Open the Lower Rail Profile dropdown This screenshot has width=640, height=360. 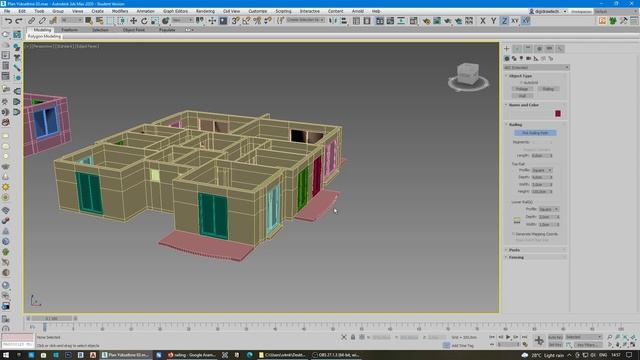pyautogui.click(x=548, y=209)
